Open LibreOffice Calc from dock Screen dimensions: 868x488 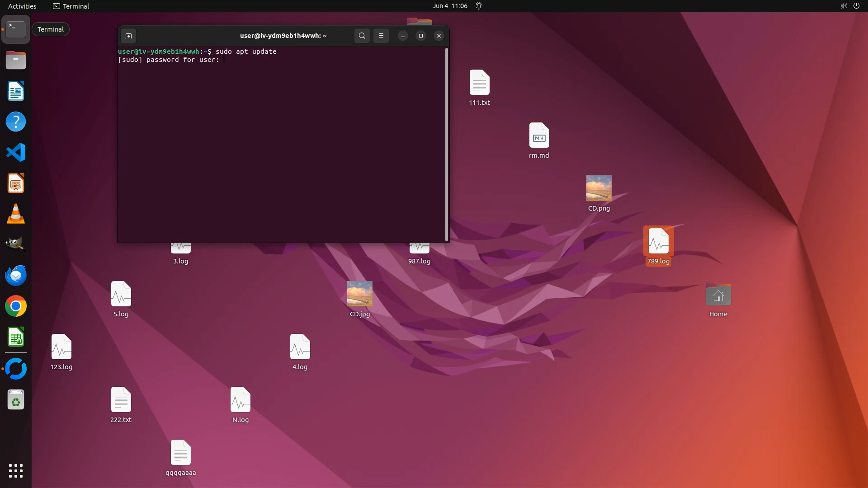click(x=16, y=337)
